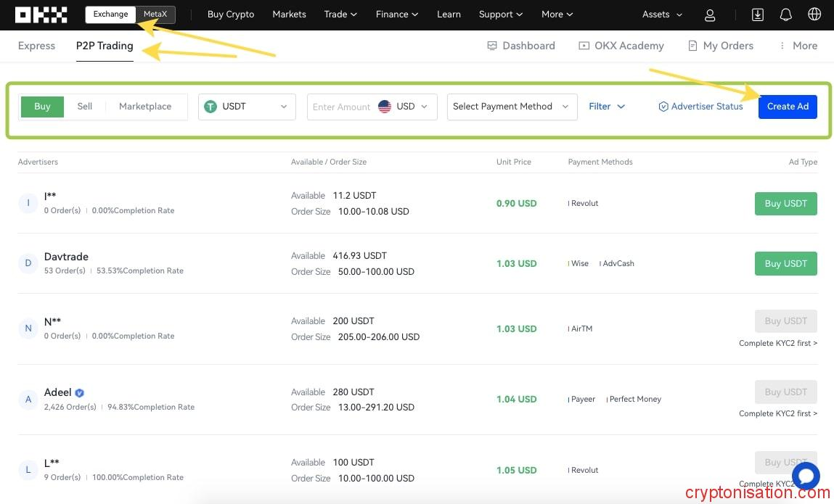Select the Sell option
834x504 pixels.
click(85, 107)
